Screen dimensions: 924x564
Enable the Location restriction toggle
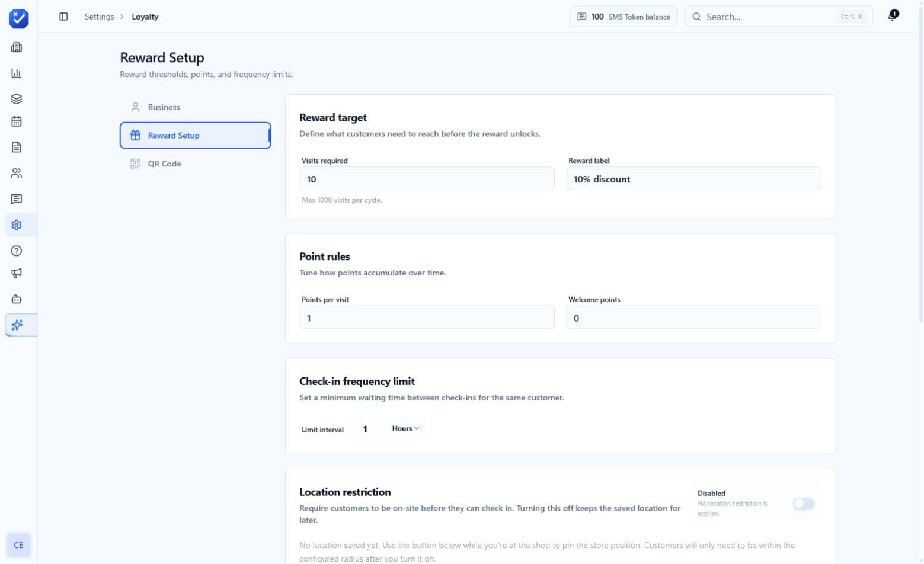pos(804,504)
